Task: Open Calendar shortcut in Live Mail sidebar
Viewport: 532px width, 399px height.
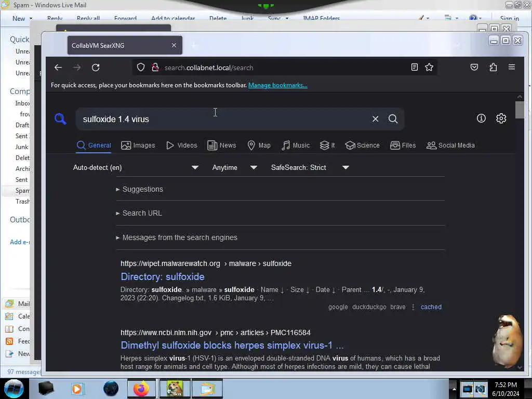Action: (x=18, y=316)
